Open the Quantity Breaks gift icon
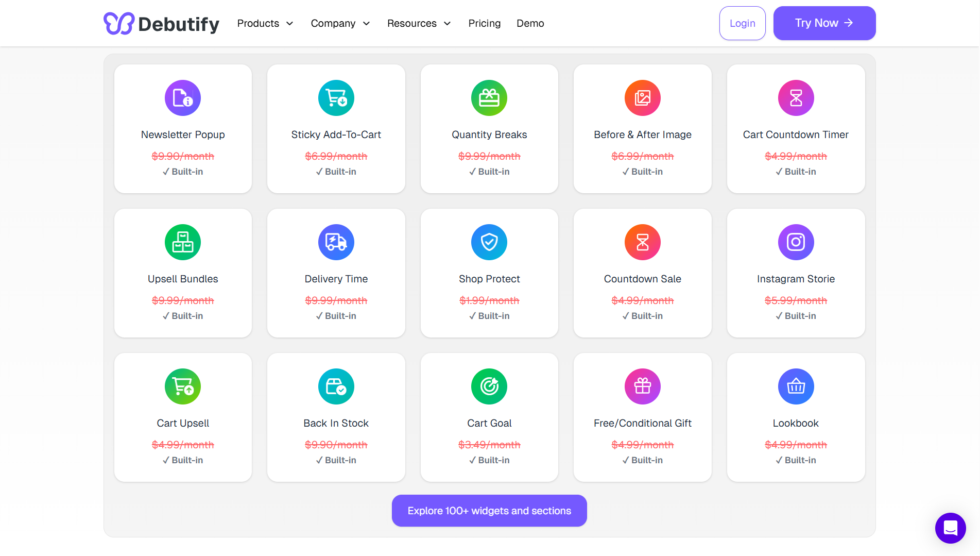980x556 pixels. coord(489,98)
